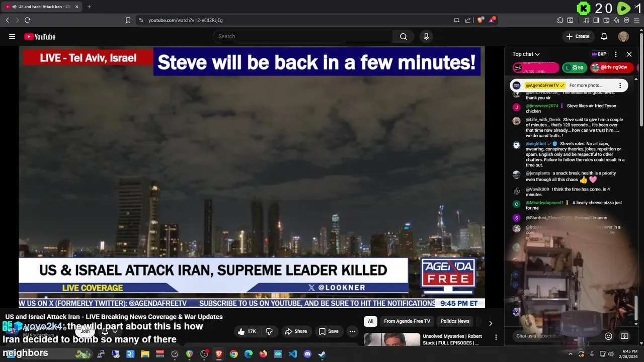Viewport: 644px width, 362px height.
Task: Click the address bar URL
Action: pos(185,20)
